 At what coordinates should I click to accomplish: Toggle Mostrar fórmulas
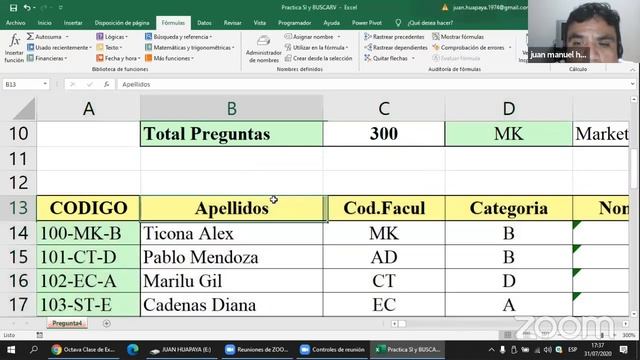pos(458,37)
